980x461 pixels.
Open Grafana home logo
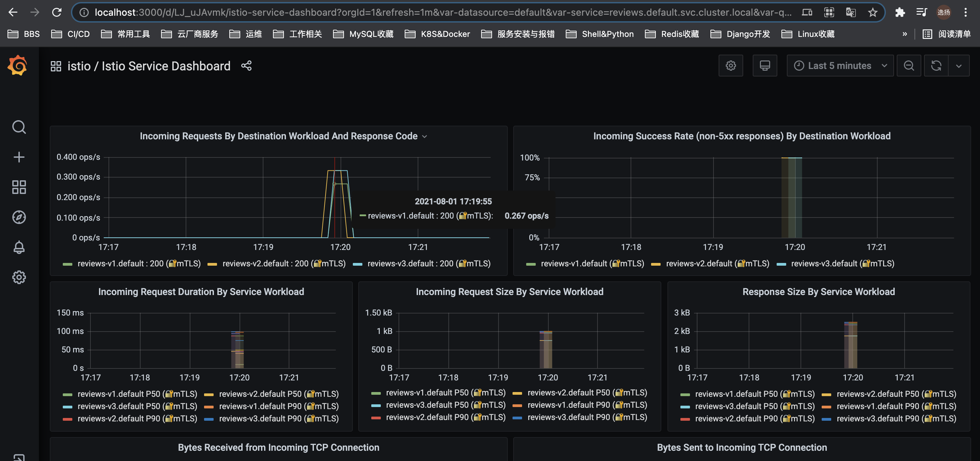point(17,66)
